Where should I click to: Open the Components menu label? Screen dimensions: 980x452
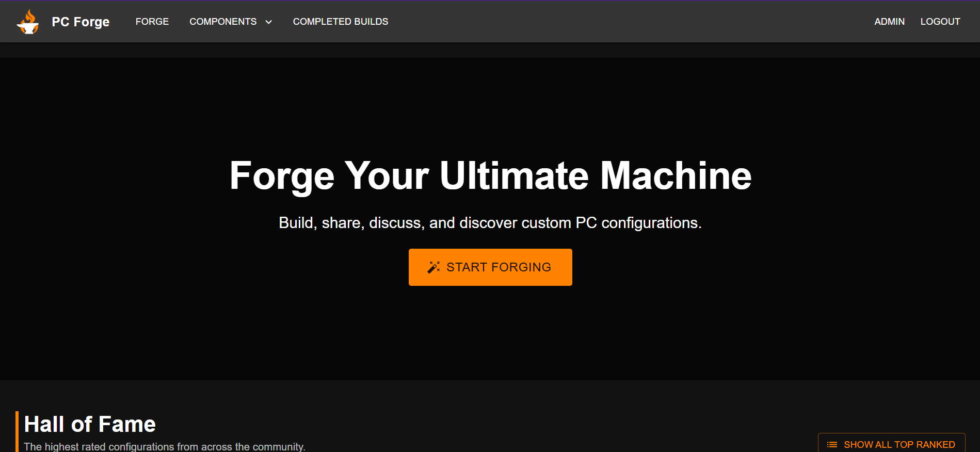tap(222, 22)
